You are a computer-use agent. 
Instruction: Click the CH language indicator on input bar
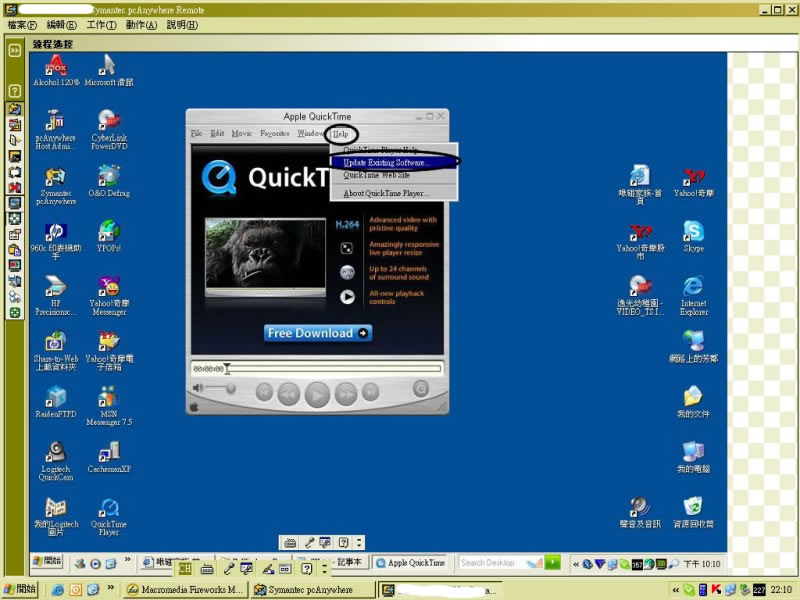185,568
